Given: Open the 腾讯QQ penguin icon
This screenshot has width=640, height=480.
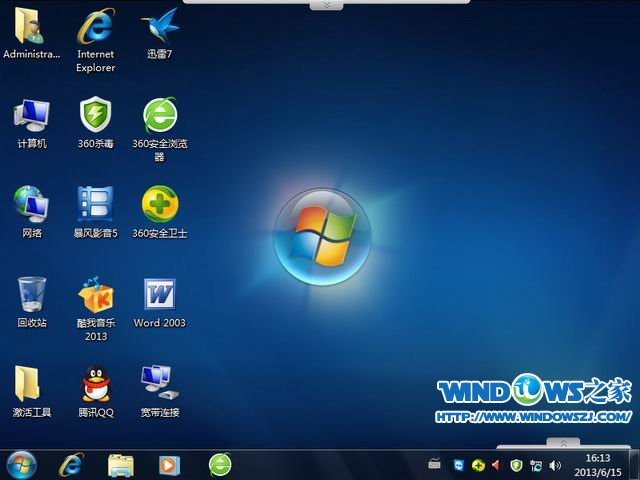Looking at the screenshot, I should 96,382.
